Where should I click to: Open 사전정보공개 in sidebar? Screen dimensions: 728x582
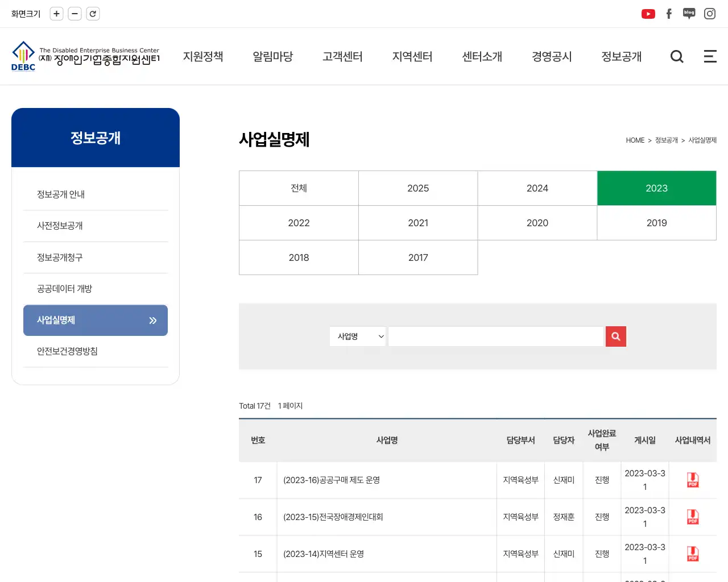[96, 226]
